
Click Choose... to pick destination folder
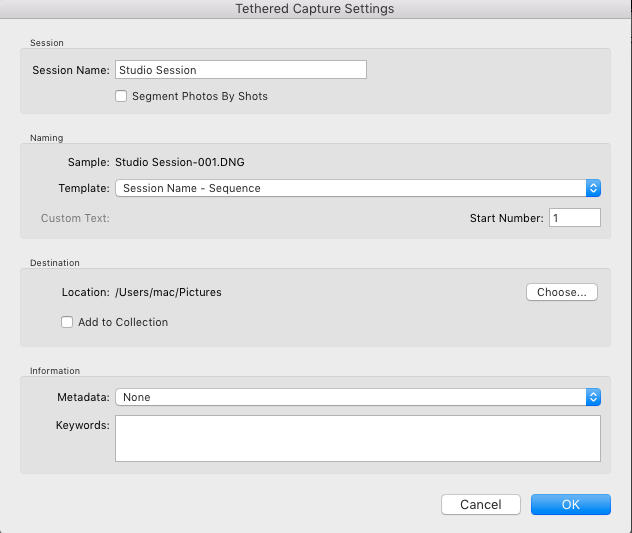coord(561,292)
